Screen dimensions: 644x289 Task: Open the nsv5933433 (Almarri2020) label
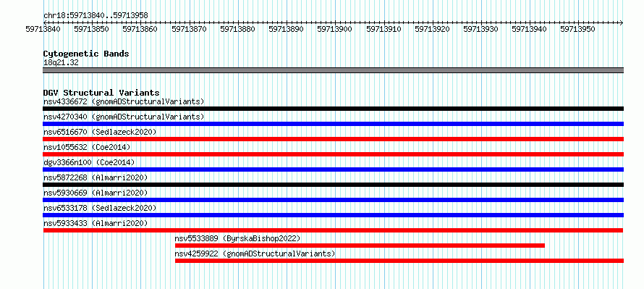[96, 223]
